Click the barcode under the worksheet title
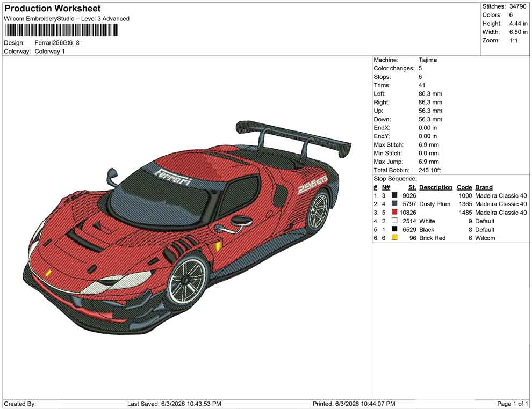 61,31
